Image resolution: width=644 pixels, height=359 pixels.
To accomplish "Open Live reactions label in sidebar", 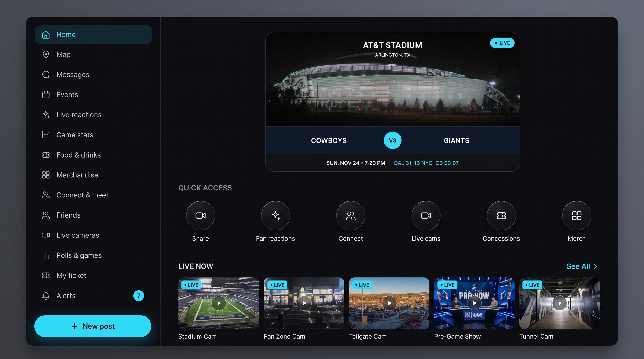I will [79, 115].
